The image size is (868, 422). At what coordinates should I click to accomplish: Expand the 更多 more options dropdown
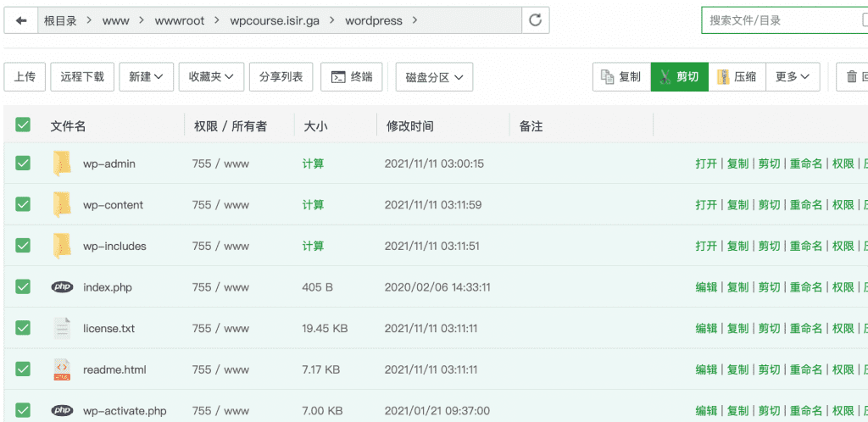793,77
